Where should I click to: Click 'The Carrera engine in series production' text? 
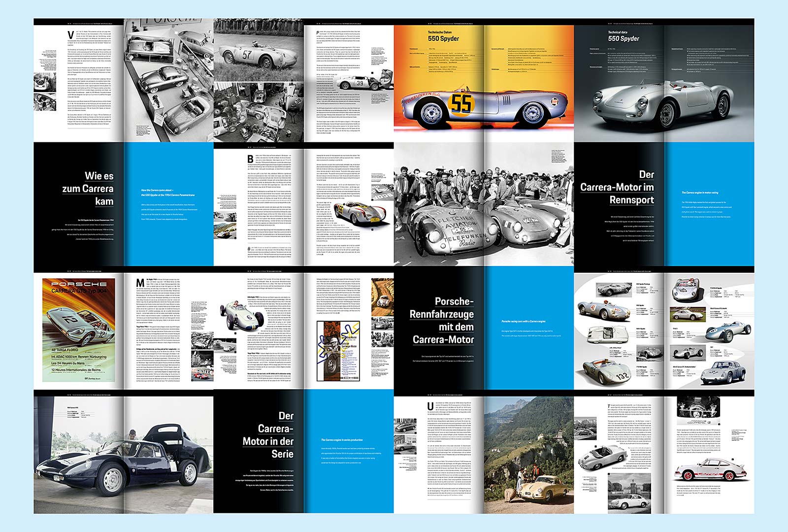[x=342, y=440]
